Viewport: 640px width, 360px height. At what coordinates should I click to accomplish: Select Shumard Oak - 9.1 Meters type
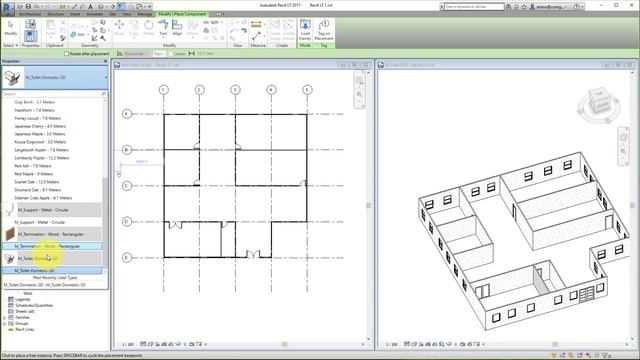pyautogui.click(x=38, y=190)
